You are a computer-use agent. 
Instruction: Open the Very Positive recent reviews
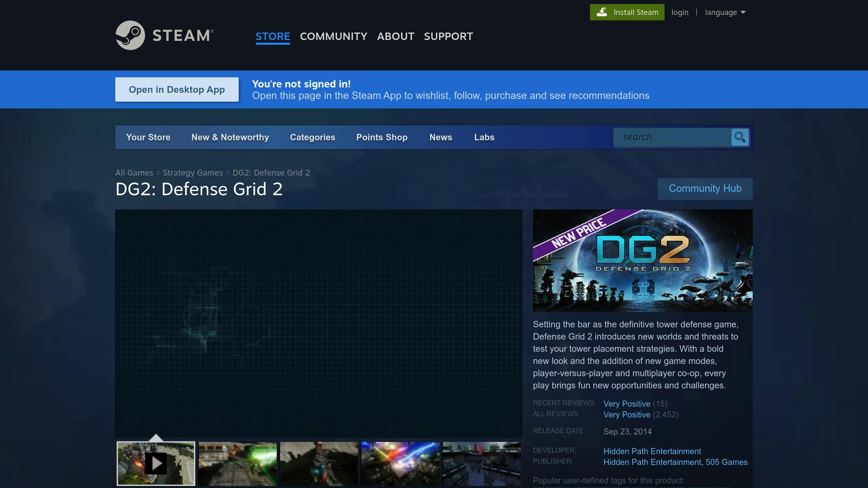tap(626, 404)
